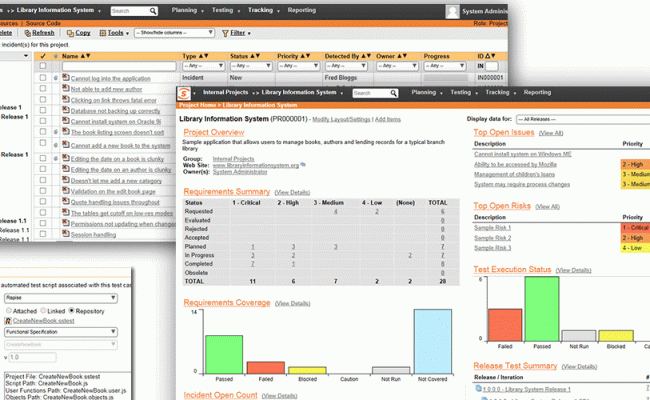
Task: Click incident icon beside Database not backing up correctly
Action: (x=65, y=110)
